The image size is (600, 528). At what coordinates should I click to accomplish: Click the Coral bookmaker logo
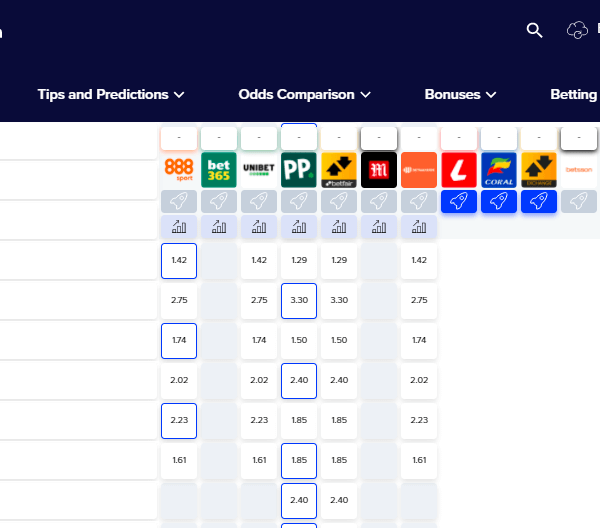tap(499, 170)
